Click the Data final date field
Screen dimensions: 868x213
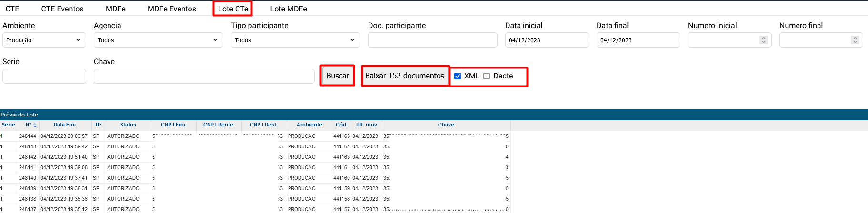pos(638,40)
